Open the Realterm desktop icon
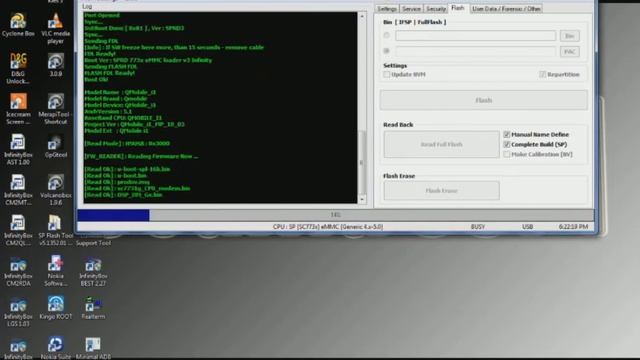This screenshot has height=360, width=640. [x=93, y=307]
